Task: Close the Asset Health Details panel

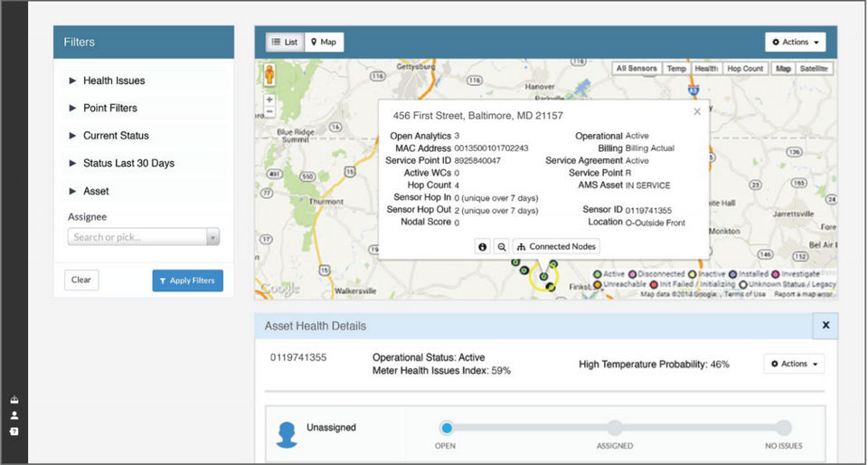Action: coord(826,326)
